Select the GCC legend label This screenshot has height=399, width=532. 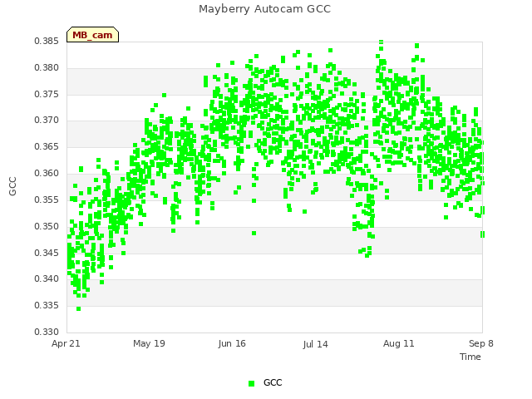(273, 382)
